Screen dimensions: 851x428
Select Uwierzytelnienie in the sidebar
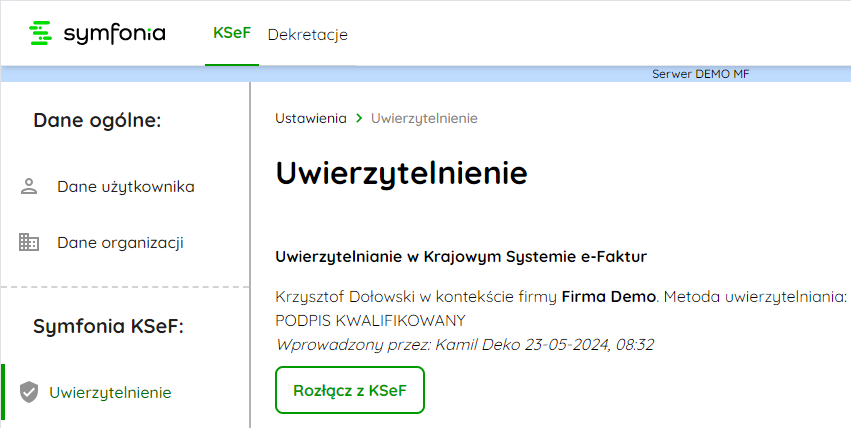click(110, 392)
